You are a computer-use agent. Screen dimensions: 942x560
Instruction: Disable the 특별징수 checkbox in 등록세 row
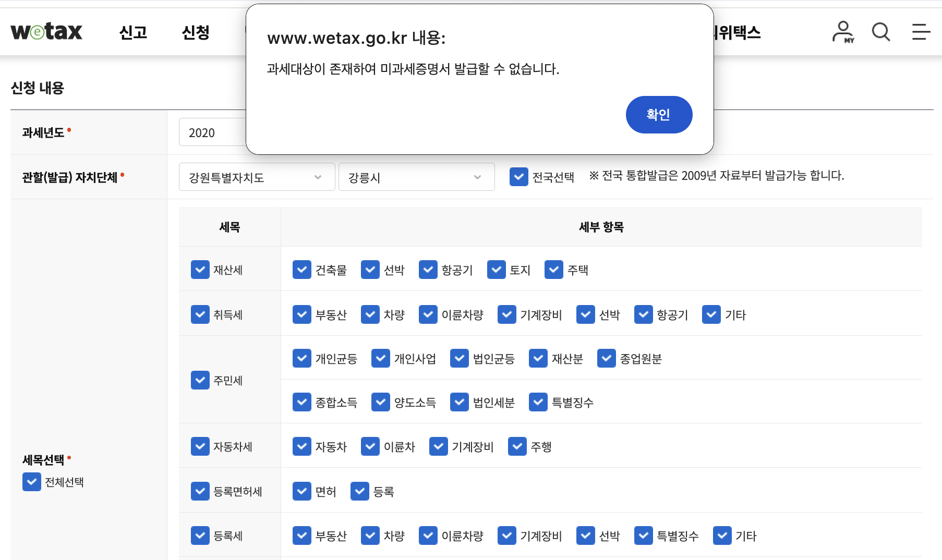point(644,535)
